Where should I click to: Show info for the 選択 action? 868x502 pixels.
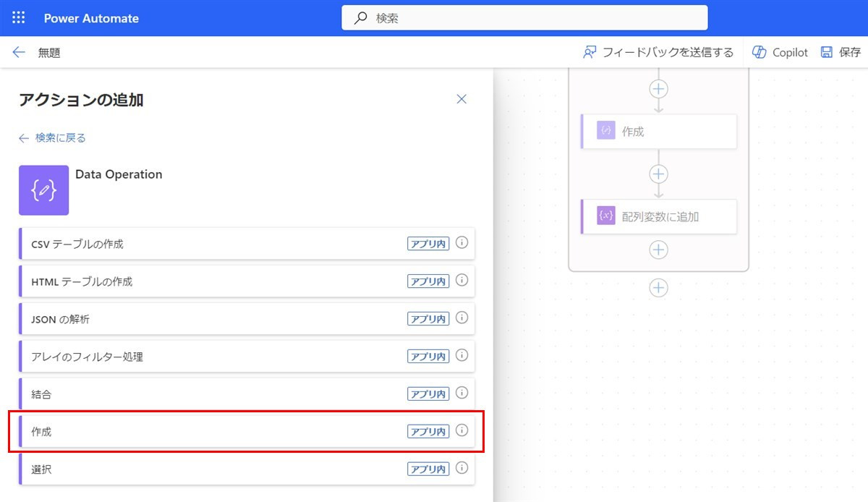point(462,468)
